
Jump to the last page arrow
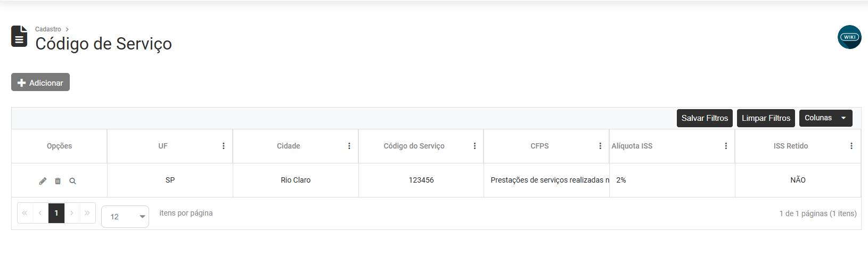pos(87,213)
